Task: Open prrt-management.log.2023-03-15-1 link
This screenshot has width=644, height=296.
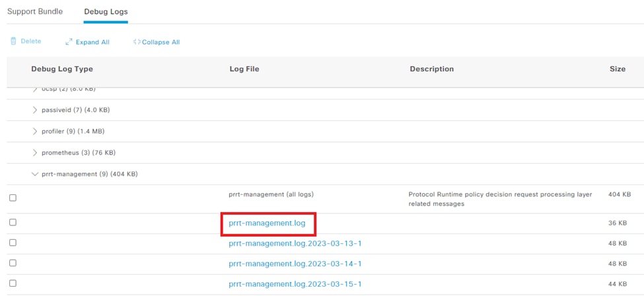Action: coord(295,284)
